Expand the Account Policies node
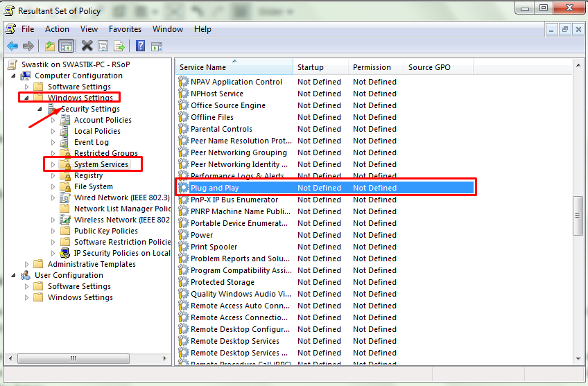Image resolution: width=588 pixels, height=386 pixels. 53,120
